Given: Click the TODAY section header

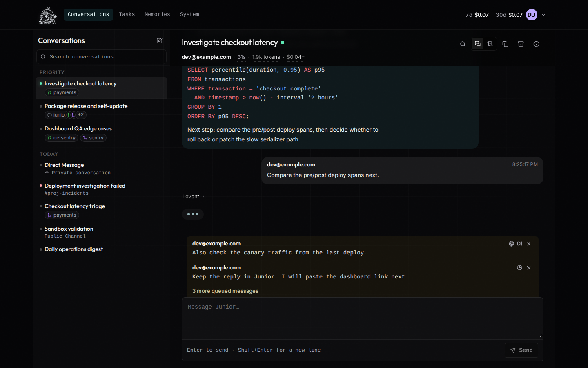Looking at the screenshot, I should [x=49, y=154].
